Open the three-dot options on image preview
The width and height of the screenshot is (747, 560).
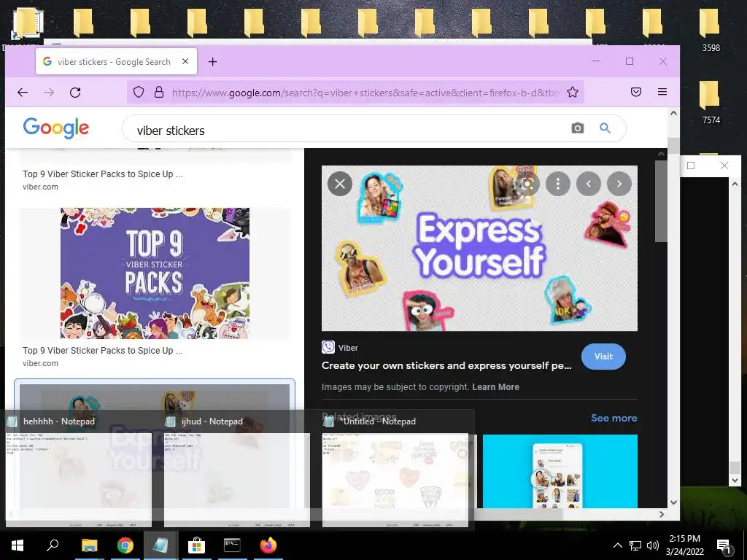[x=558, y=184]
